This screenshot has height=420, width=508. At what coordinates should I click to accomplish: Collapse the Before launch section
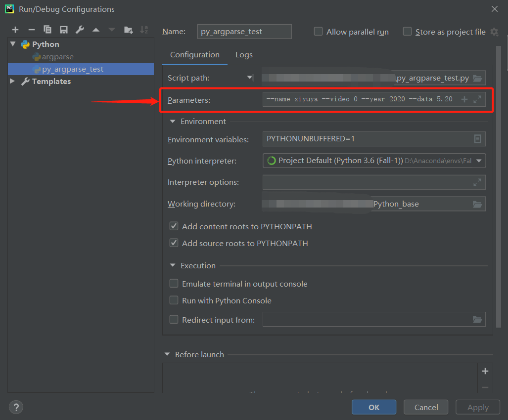tap(167, 355)
